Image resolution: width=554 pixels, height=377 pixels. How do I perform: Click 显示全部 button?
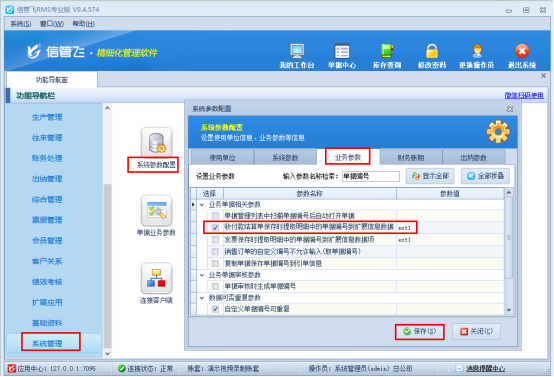point(430,176)
